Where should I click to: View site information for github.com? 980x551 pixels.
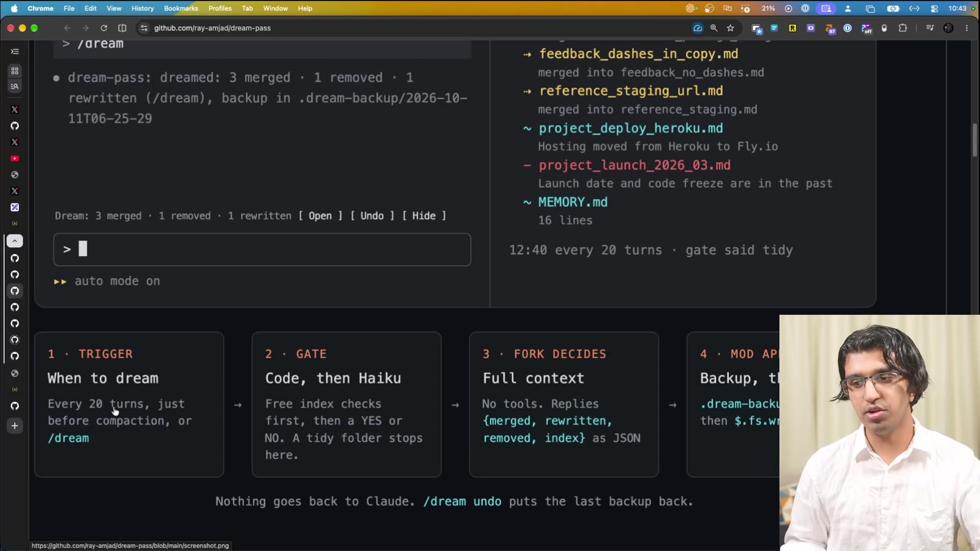144,28
